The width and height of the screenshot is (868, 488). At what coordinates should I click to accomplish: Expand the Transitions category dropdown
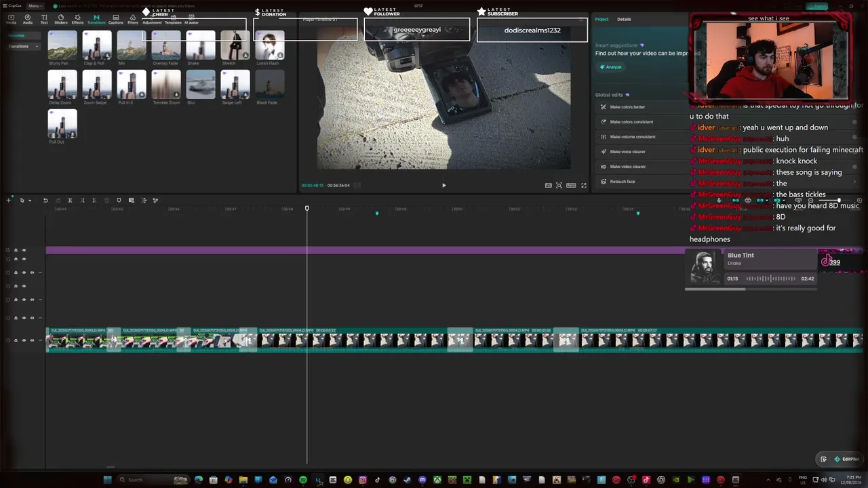[37, 46]
